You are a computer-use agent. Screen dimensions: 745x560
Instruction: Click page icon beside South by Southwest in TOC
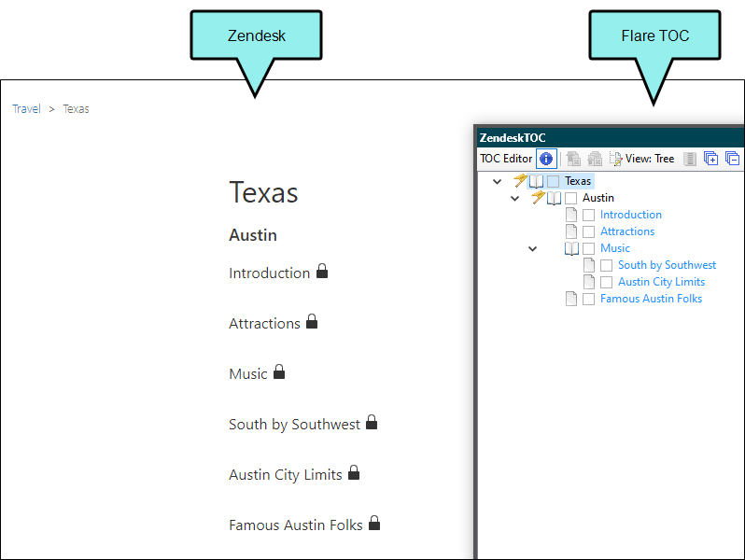pos(589,265)
